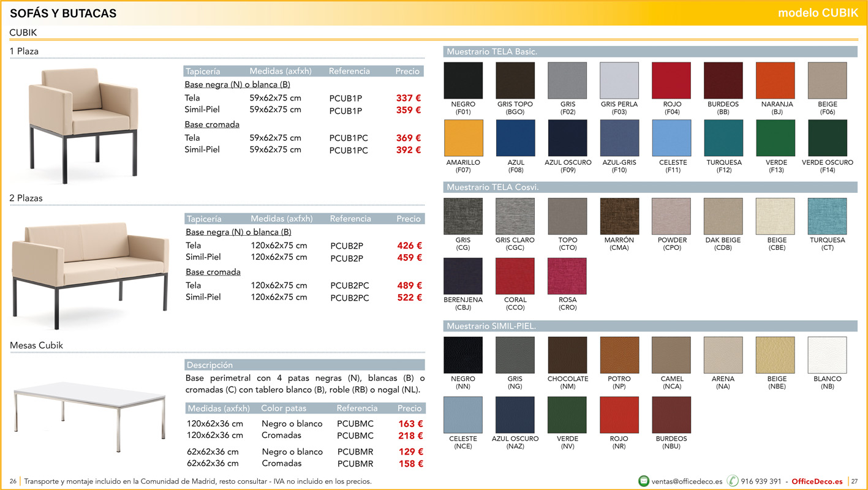Click the 1 Plaza armchair product image
Screen dimensions: 868x490
83,126
